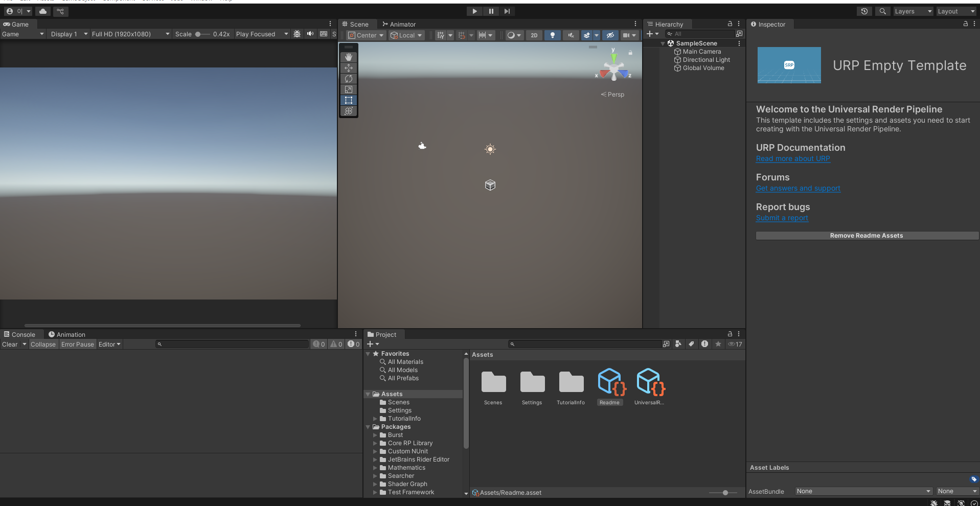The image size is (980, 506).
Task: Click the Console search field
Action: coord(233,344)
